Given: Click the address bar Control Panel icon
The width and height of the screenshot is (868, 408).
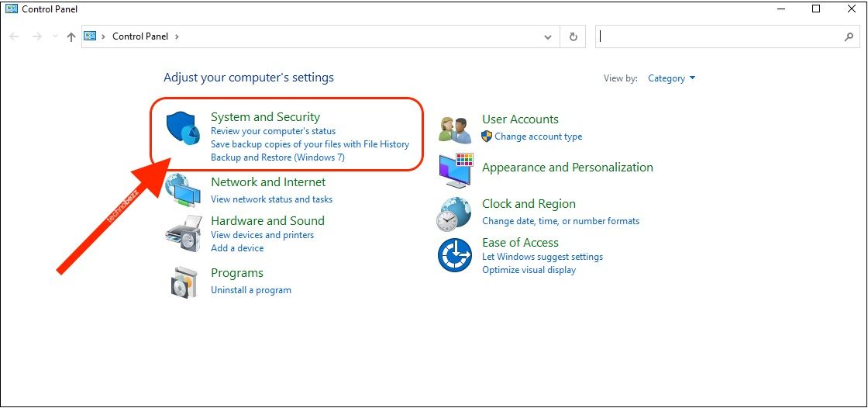Looking at the screenshot, I should [x=90, y=36].
